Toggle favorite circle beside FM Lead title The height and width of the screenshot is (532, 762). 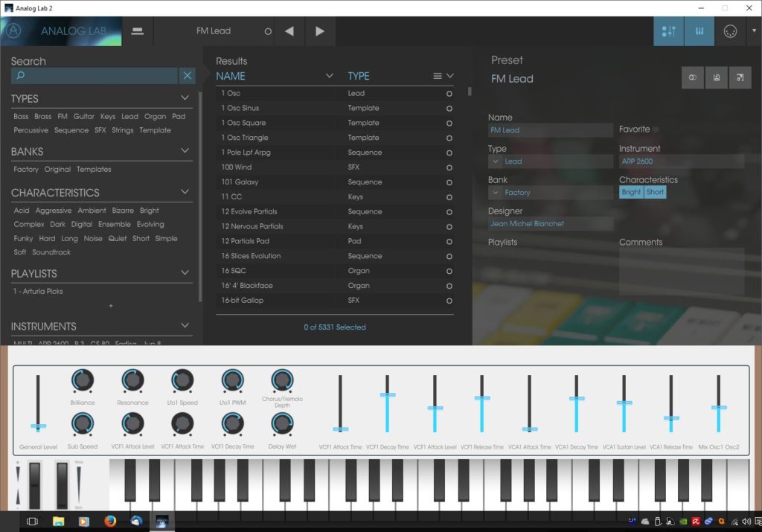pos(268,31)
